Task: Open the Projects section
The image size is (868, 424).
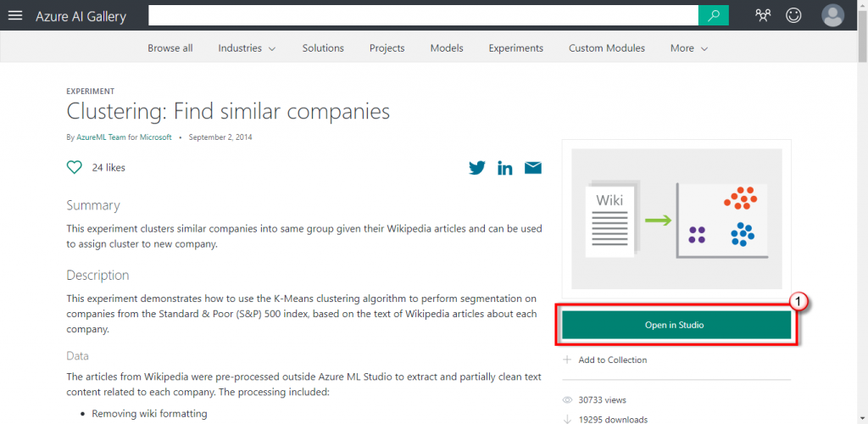Action: [x=387, y=48]
